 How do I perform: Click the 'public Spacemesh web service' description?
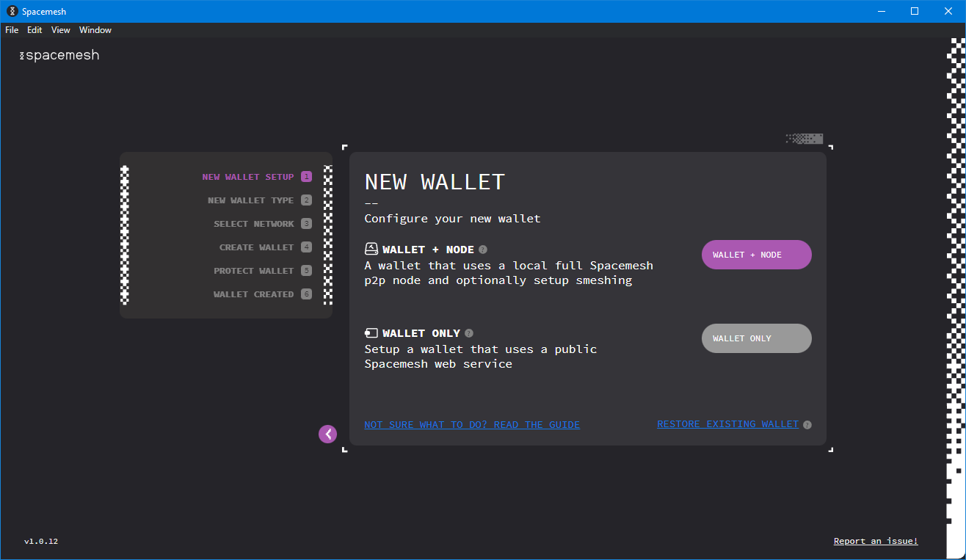pos(481,357)
